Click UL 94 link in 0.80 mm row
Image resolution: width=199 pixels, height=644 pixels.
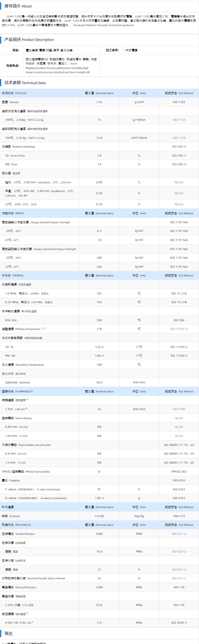click(179, 427)
